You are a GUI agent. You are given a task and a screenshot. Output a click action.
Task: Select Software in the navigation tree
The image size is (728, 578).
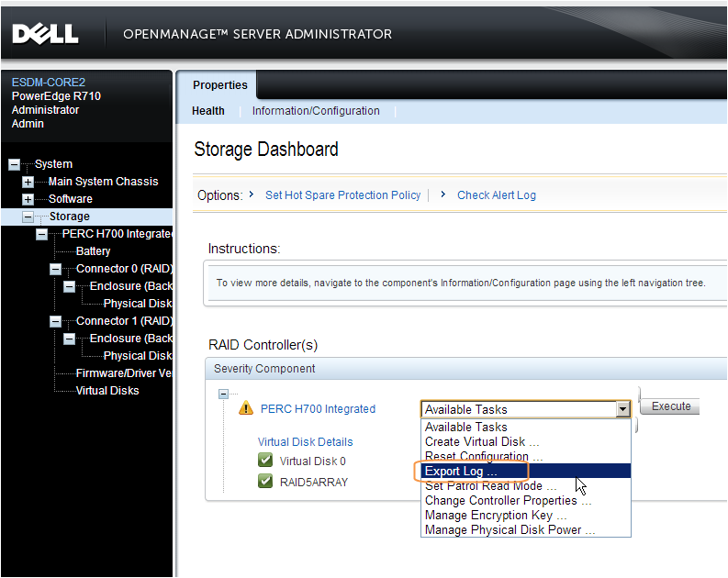point(70,199)
